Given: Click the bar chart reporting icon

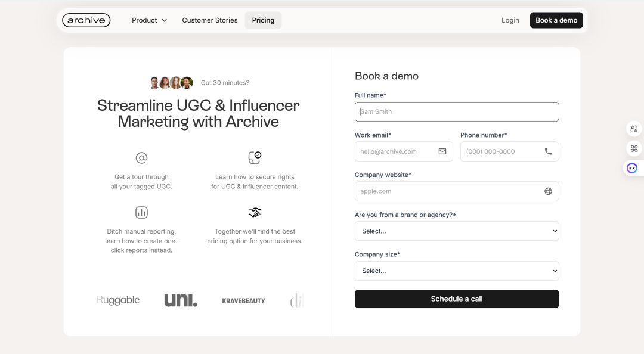Looking at the screenshot, I should (142, 212).
